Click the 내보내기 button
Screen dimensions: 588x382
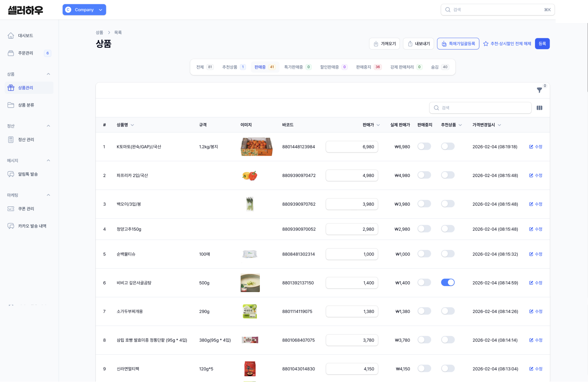click(x=419, y=44)
